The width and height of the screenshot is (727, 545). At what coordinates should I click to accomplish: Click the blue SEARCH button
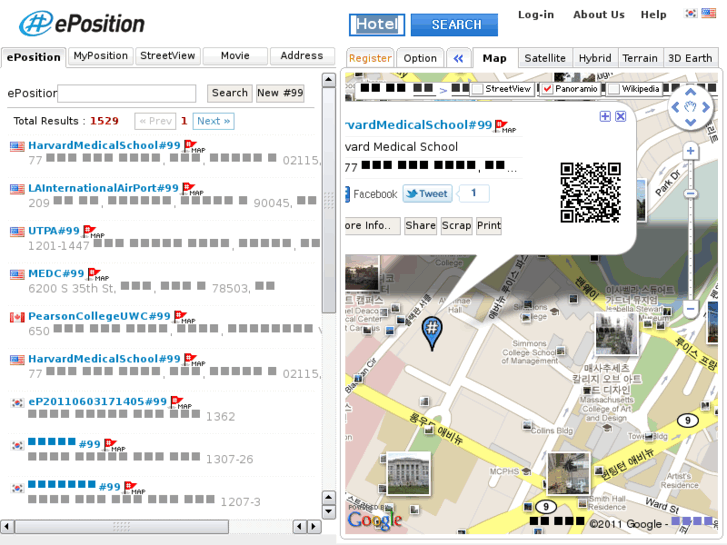point(456,25)
